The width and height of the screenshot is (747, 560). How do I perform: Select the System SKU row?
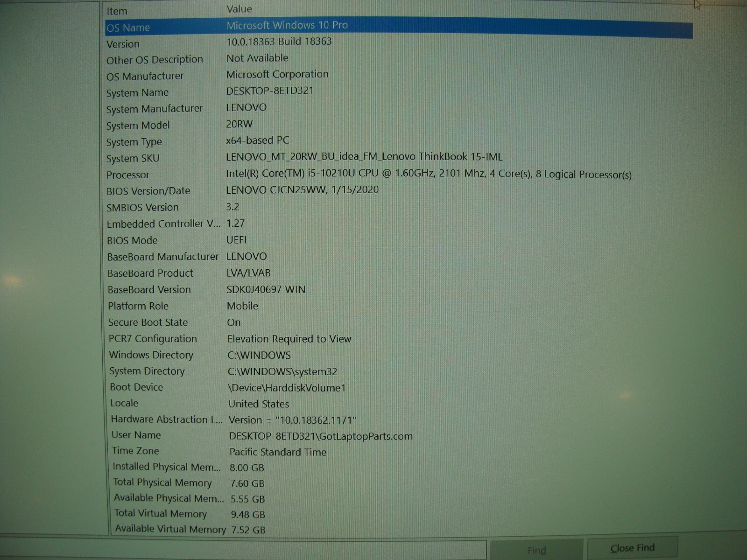click(x=399, y=158)
